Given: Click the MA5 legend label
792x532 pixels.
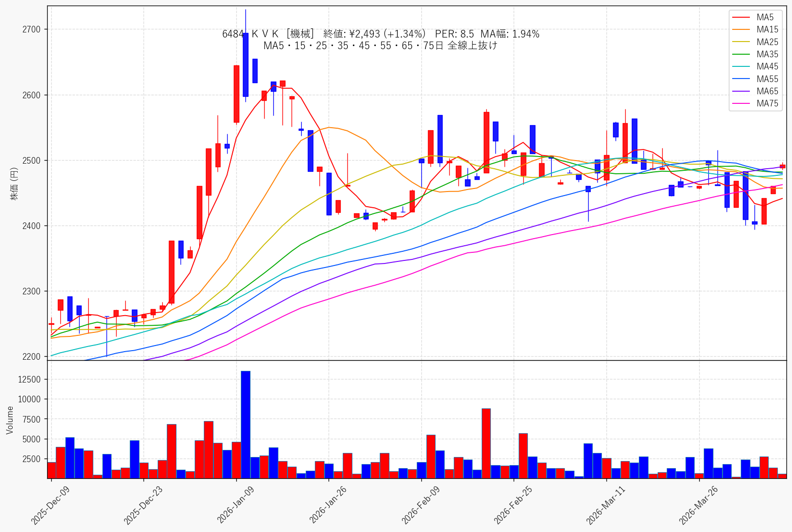Looking at the screenshot, I should coord(765,17).
